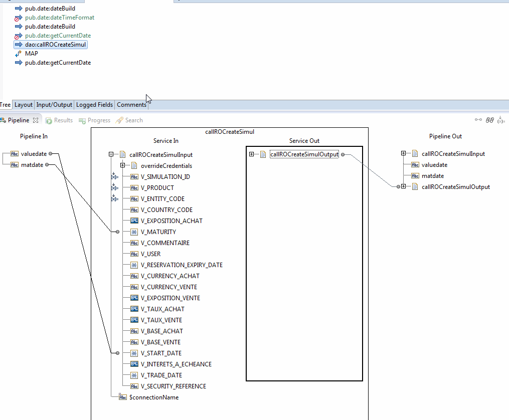Click the object type icon of V_MATURITY
This screenshot has height=420, width=509.
134,232
